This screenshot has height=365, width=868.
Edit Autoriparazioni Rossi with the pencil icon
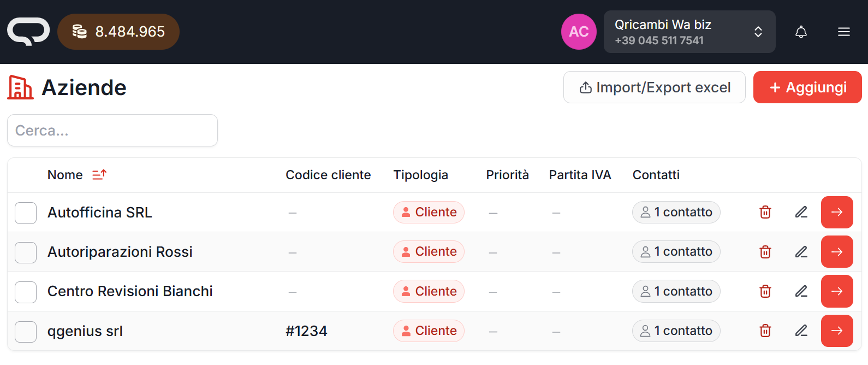click(801, 252)
